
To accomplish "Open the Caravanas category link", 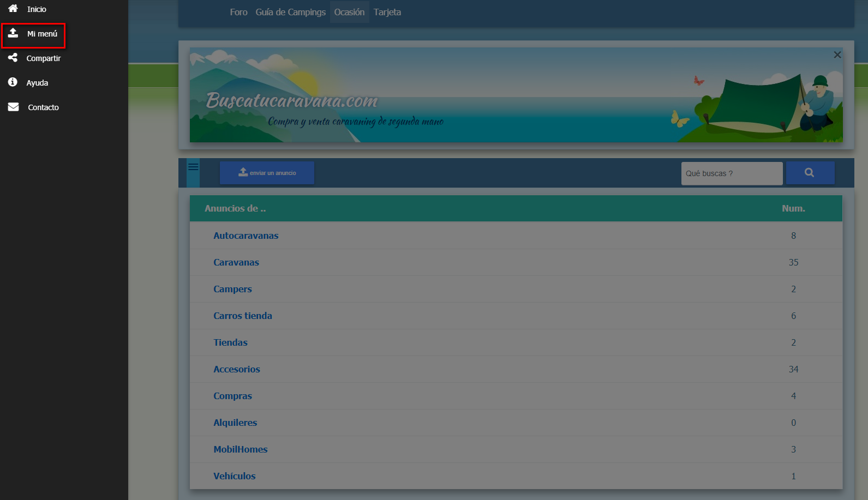I will click(236, 262).
